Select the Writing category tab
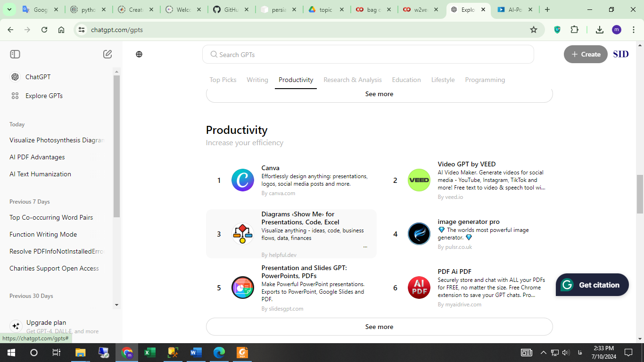This screenshot has height=362, width=644. [257, 80]
